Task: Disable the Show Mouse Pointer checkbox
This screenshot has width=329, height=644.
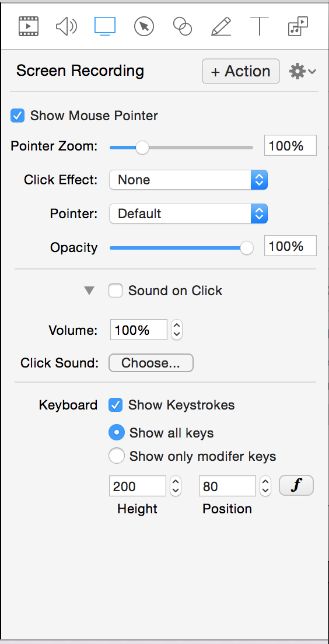Action: pyautogui.click(x=17, y=116)
